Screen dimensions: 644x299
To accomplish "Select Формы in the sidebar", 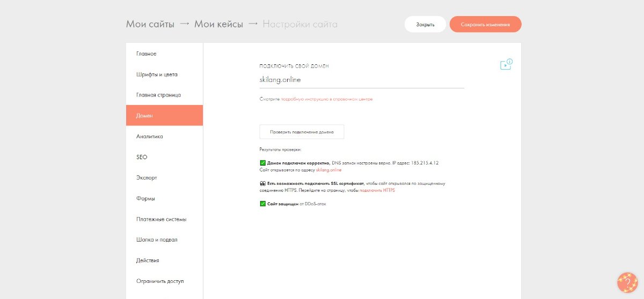I will pyautogui.click(x=145, y=198).
